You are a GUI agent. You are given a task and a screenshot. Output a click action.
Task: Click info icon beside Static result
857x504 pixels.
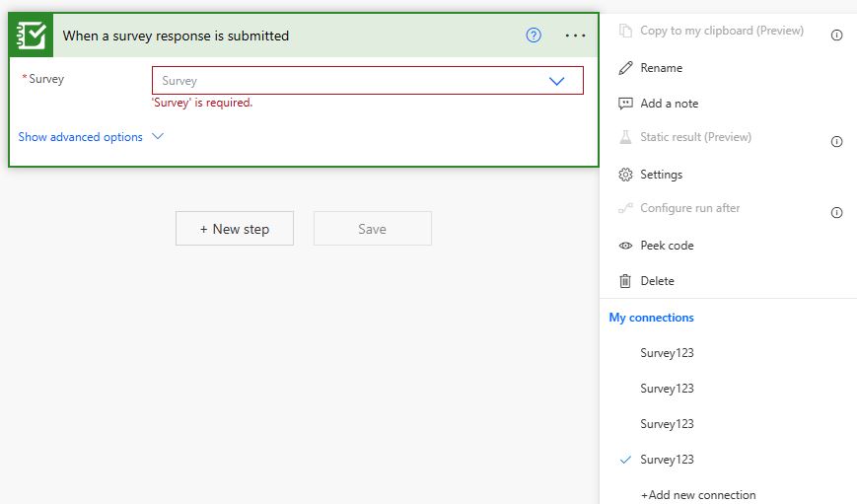click(x=836, y=142)
